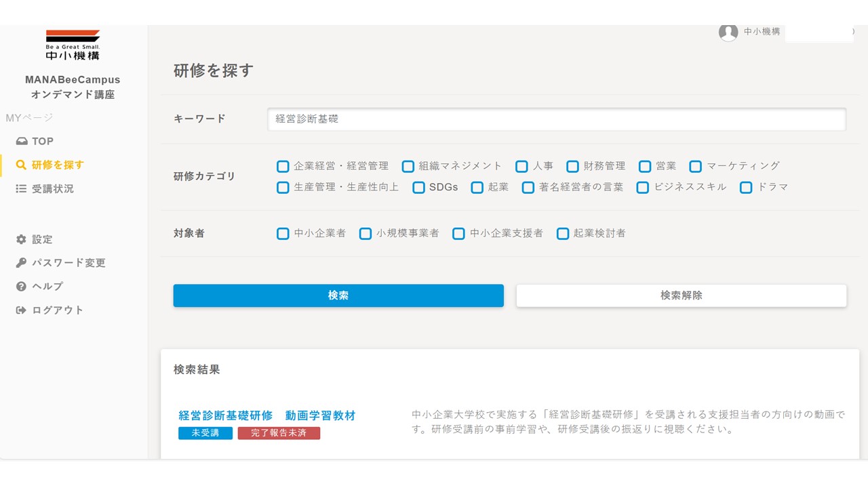Open the 経営診断基礎研修 動画学習教材 link
The height and width of the screenshot is (488, 868).
click(268, 415)
